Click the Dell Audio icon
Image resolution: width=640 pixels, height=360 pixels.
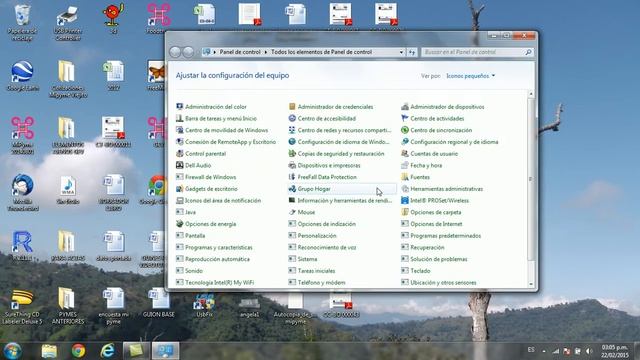click(x=180, y=165)
